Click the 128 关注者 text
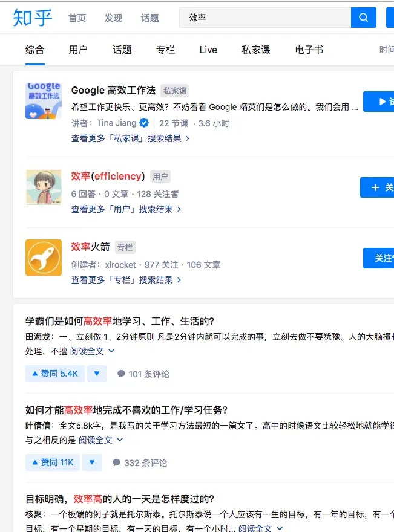394x532 pixels. 157,194
